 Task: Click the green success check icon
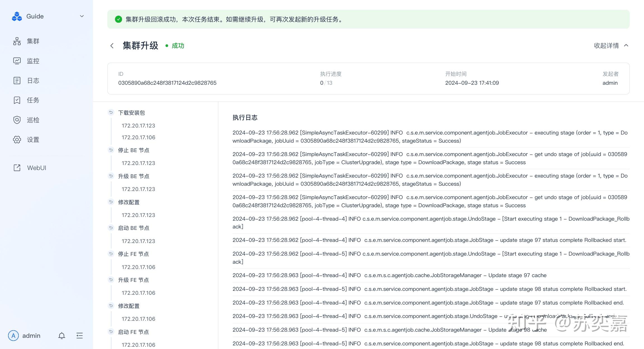tap(119, 19)
